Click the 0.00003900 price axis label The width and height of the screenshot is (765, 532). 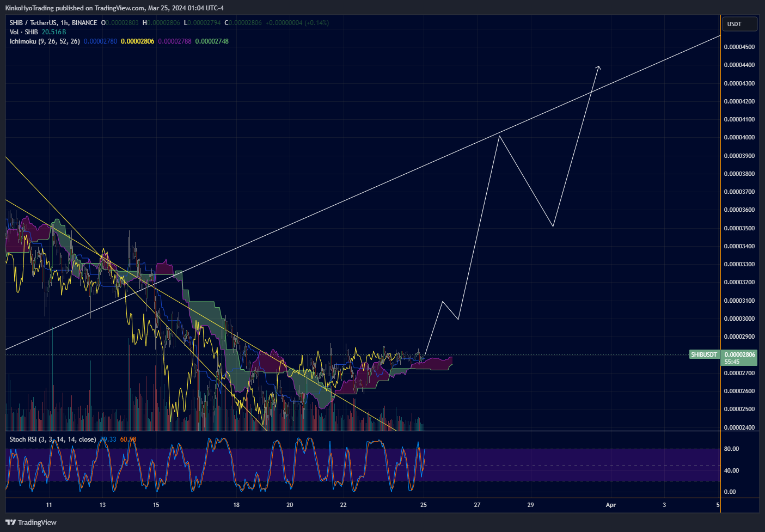739,156
